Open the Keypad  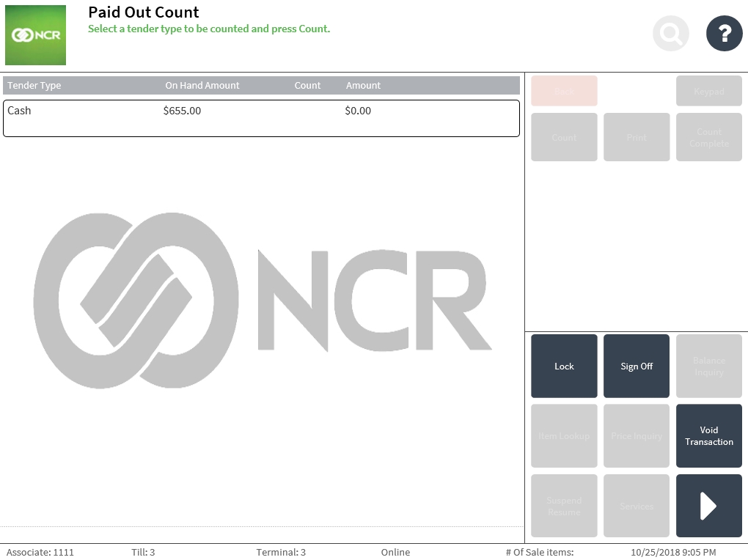click(708, 92)
